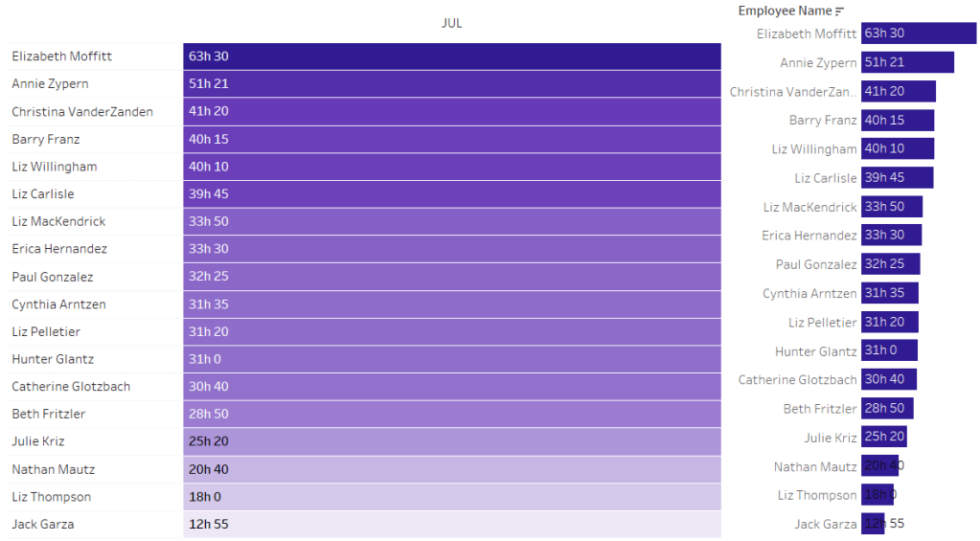The width and height of the screenshot is (980, 541).
Task: Select Jack Garza's short bar in bar chart
Action: pos(873,525)
